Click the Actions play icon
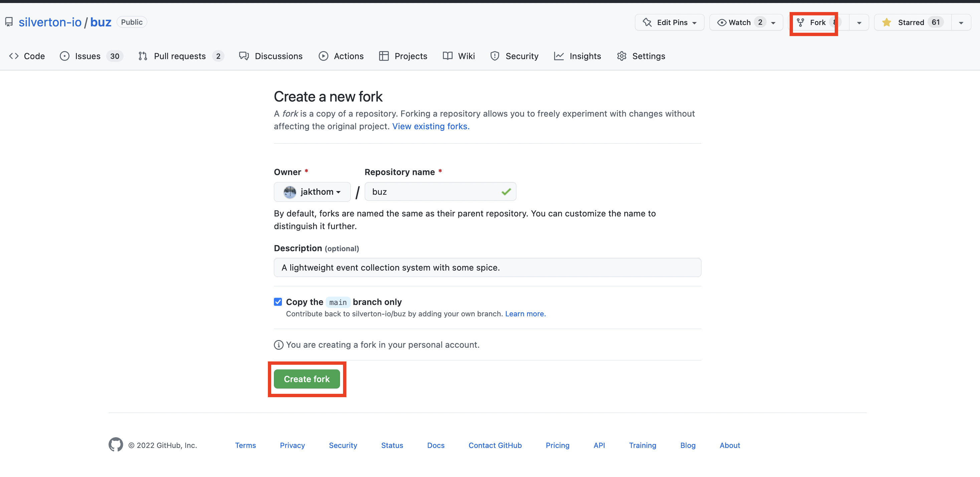The width and height of the screenshot is (980, 477). [x=323, y=56]
